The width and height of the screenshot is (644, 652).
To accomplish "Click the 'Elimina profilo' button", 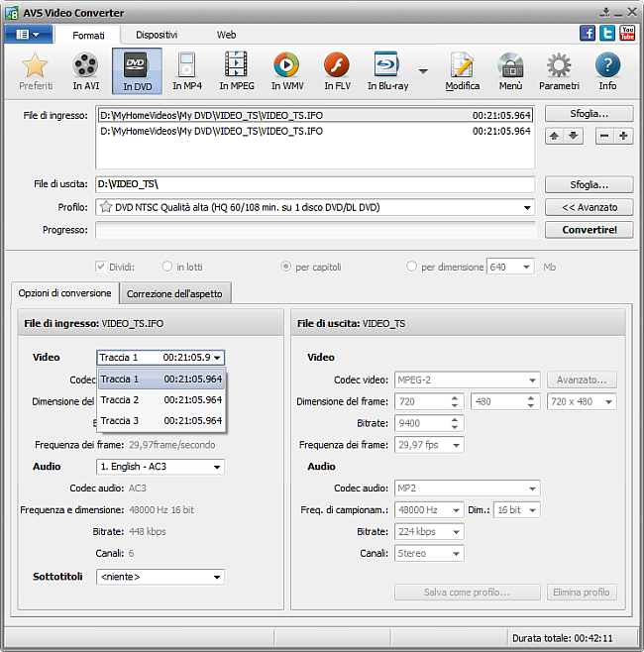I will coord(582,593).
